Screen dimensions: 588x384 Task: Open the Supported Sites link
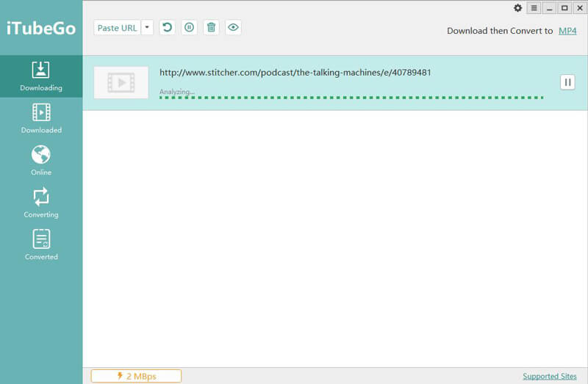pyautogui.click(x=549, y=376)
